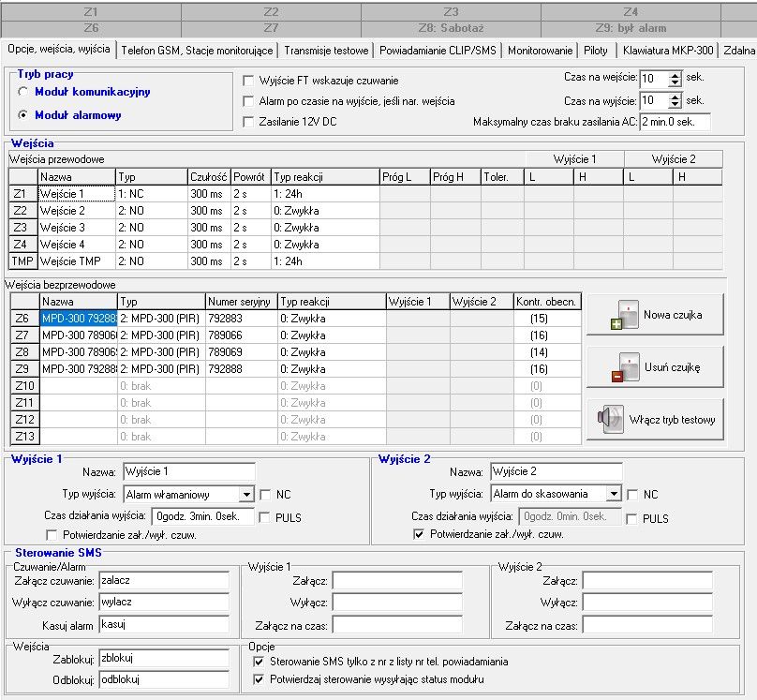Select the Opcje, wejścia, wyjścia tab

pos(59,50)
